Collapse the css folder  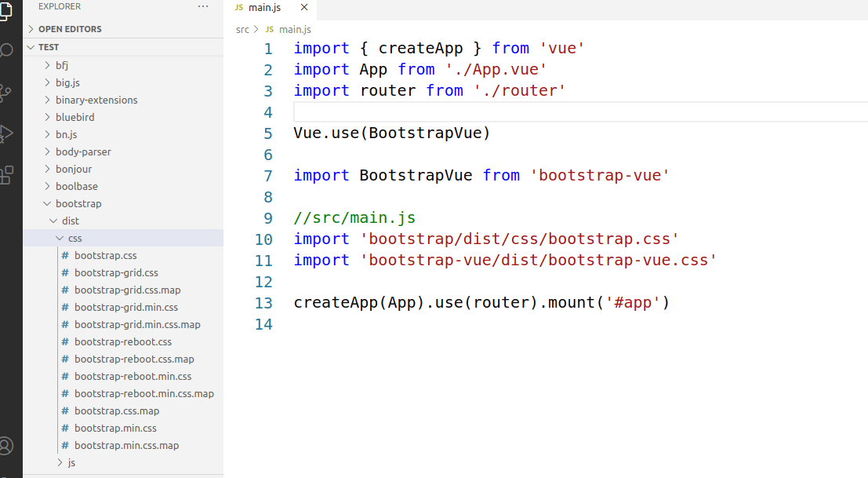point(73,237)
